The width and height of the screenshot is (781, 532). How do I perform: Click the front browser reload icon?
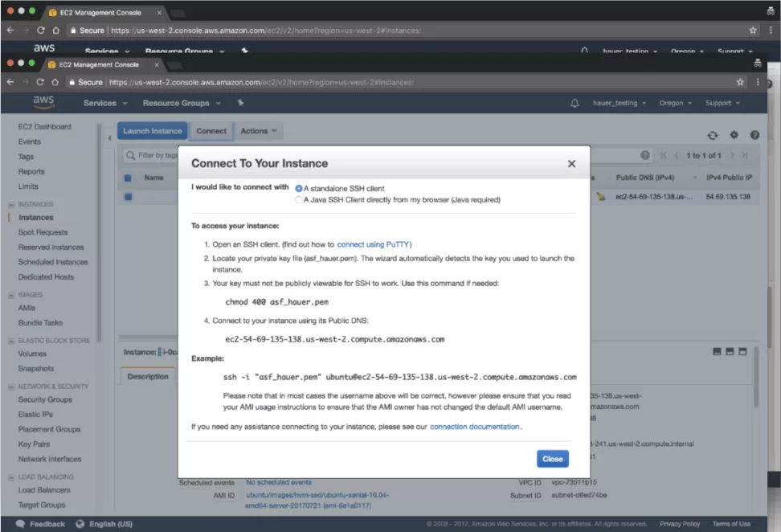coord(40,82)
